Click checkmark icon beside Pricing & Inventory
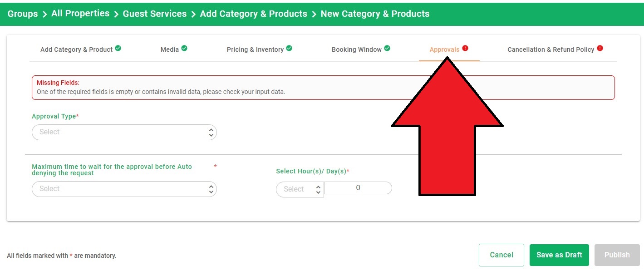 [289, 48]
